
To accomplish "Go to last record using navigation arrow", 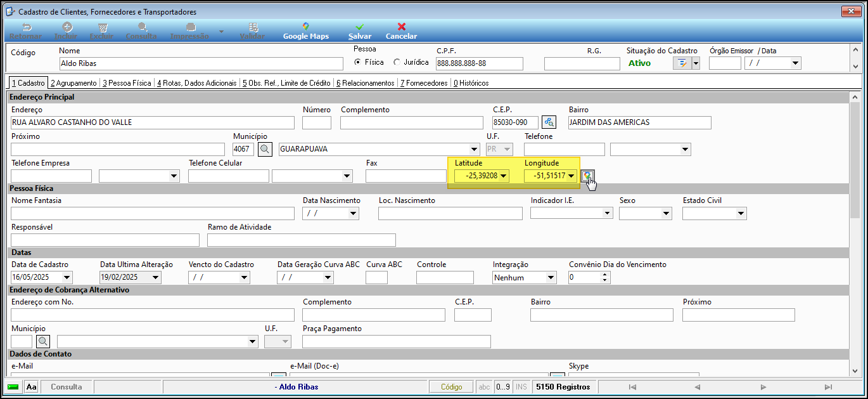I will (x=828, y=387).
